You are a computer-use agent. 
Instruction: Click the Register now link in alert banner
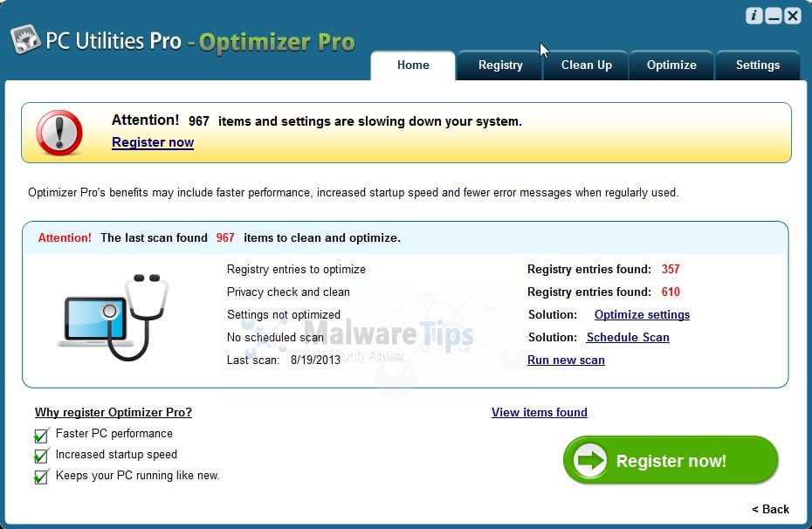point(153,142)
